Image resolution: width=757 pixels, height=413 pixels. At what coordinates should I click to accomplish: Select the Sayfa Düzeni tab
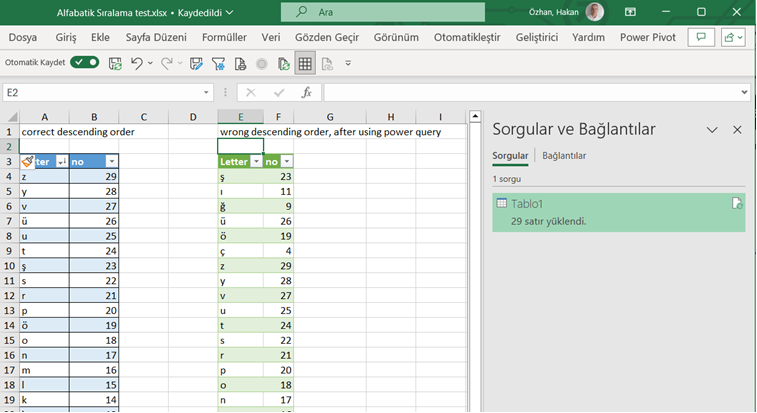click(156, 37)
